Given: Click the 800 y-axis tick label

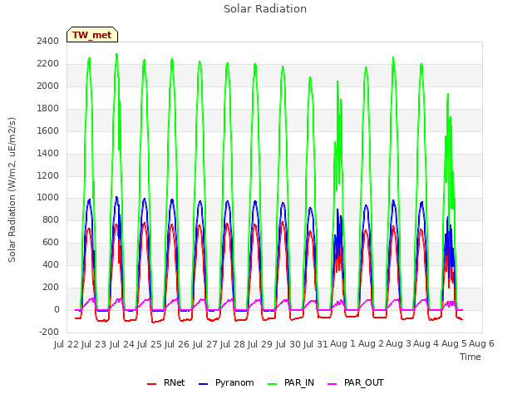Looking at the screenshot, I should [51, 219].
